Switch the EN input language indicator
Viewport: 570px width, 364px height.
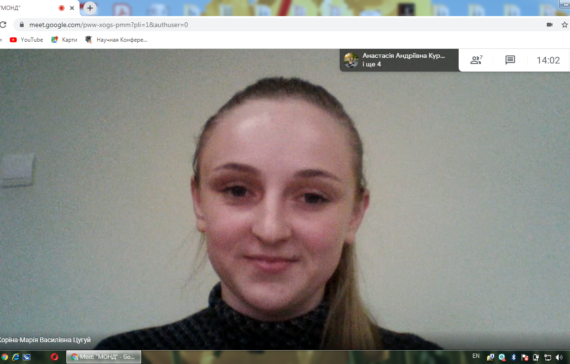[476, 356]
